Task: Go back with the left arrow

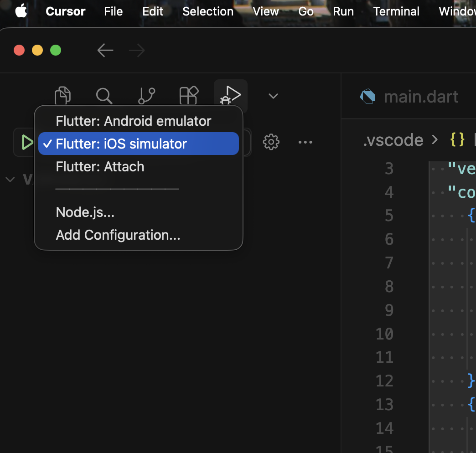Action: [105, 51]
